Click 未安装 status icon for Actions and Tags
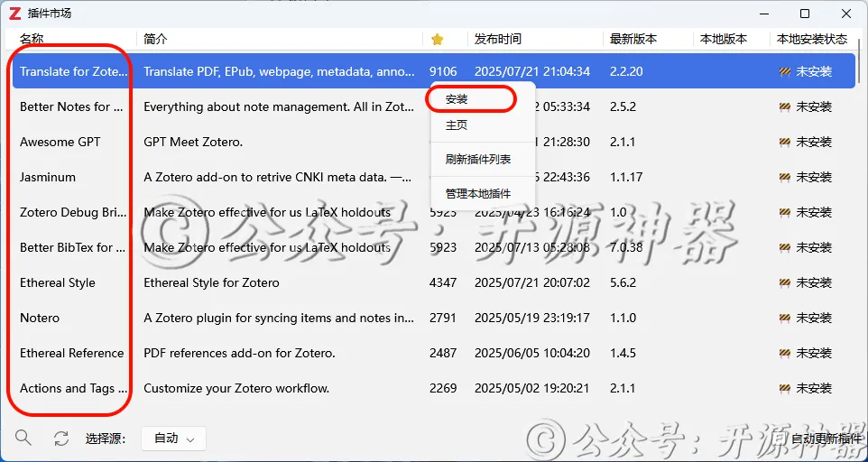Viewport: 868px width, 462px height. [784, 388]
